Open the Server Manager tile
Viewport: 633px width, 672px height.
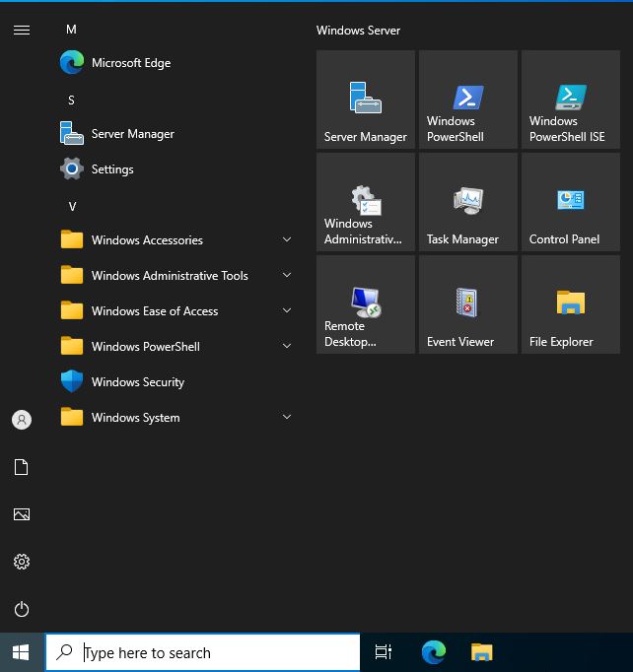[x=366, y=101]
